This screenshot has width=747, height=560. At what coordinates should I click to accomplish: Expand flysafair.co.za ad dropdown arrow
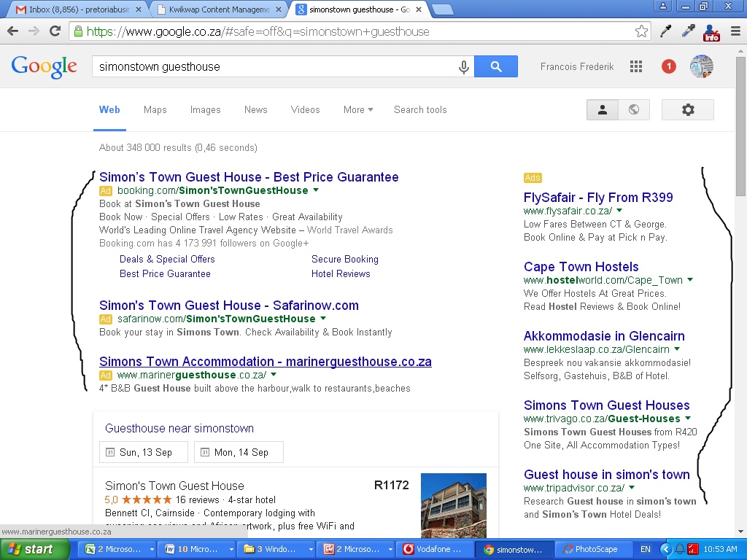pos(619,210)
